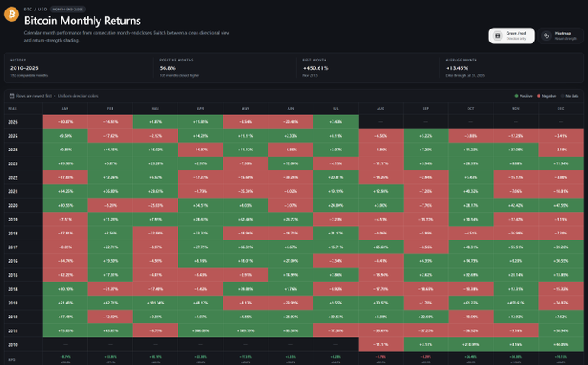Switch to Green / red direction view

pyautogui.click(x=512, y=35)
